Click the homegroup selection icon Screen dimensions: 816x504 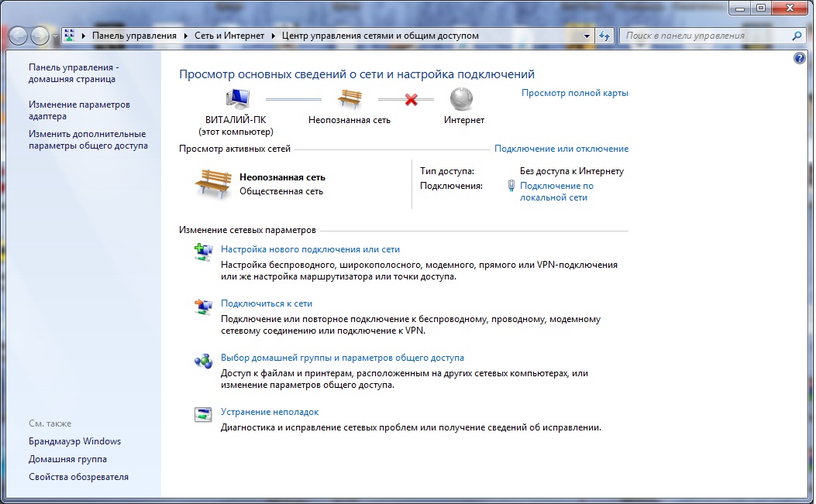204,361
